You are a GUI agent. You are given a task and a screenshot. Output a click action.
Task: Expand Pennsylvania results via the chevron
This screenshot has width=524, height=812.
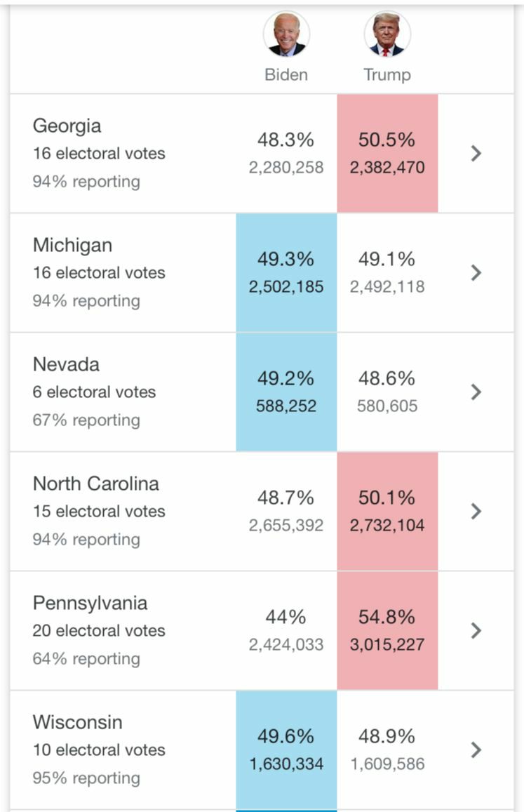[x=476, y=631]
